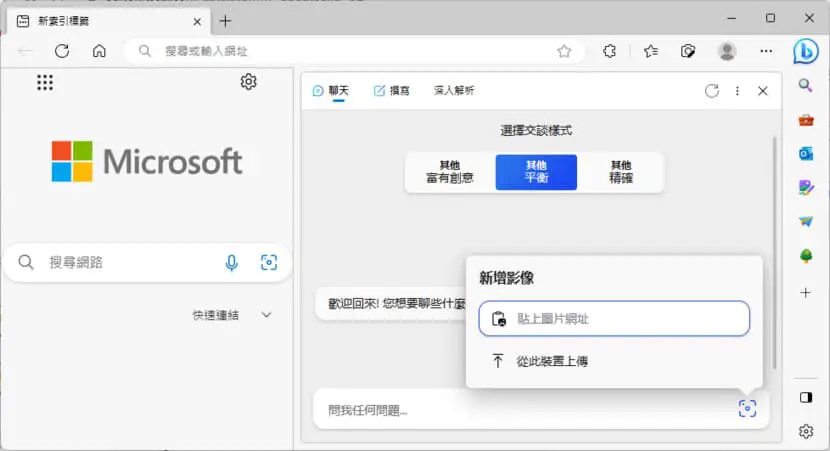
Task: Click the add-image icon in the chat input
Action: point(747,409)
